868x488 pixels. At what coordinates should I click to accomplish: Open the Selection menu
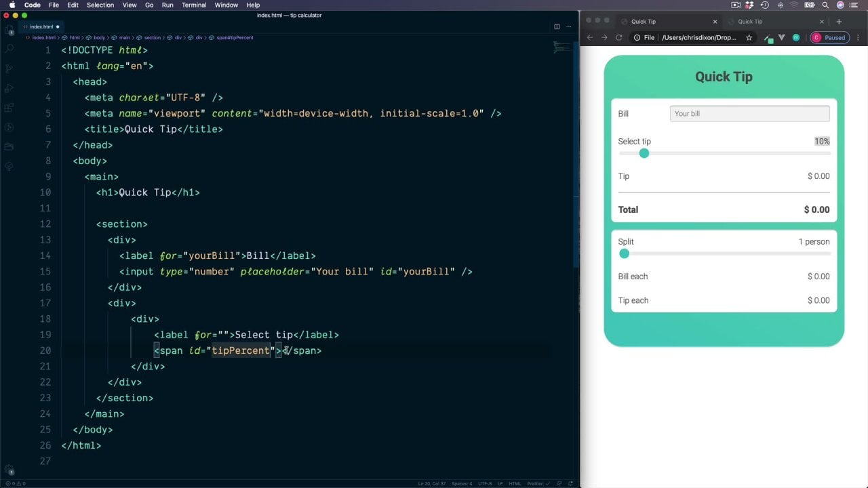pyautogui.click(x=100, y=5)
